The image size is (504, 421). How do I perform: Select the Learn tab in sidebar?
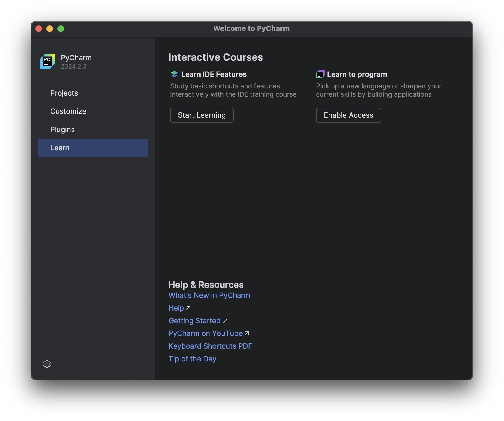click(x=60, y=148)
